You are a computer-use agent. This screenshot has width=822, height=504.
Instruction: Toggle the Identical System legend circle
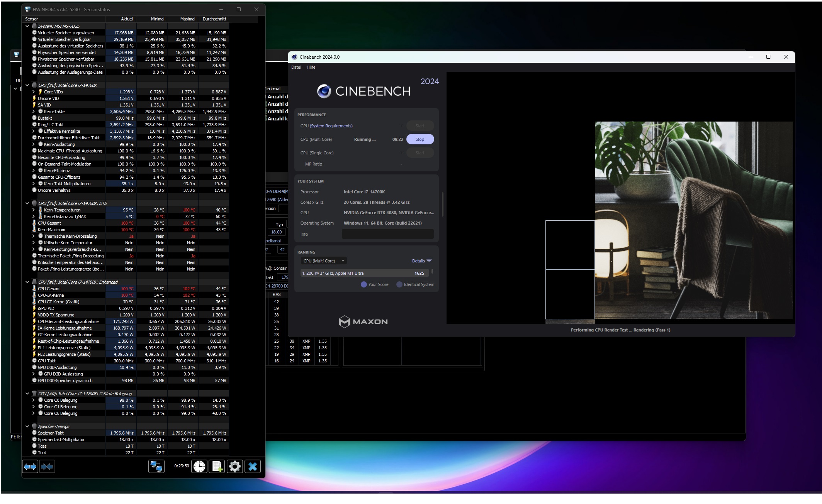(x=399, y=284)
